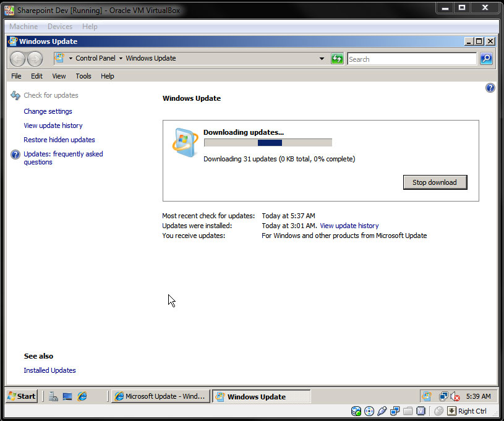Click the 5:39 AM clock
504x421 pixels.
(478, 396)
